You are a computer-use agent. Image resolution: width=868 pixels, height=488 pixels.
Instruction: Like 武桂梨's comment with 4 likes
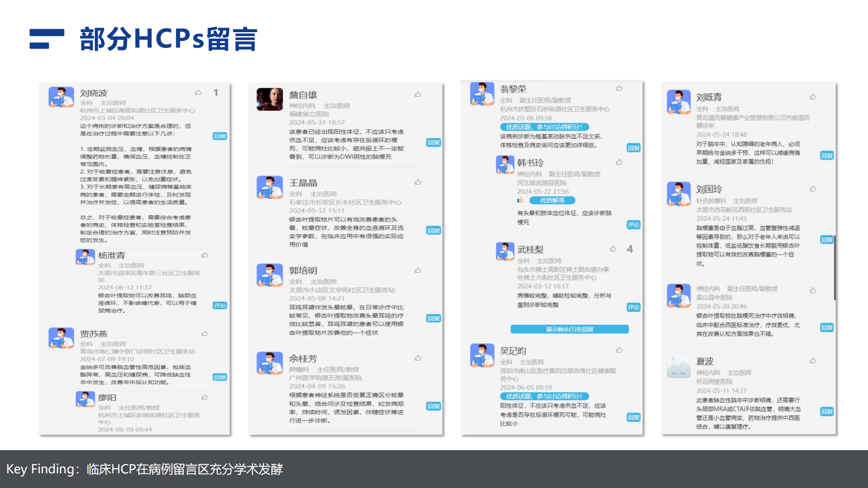[613, 249]
